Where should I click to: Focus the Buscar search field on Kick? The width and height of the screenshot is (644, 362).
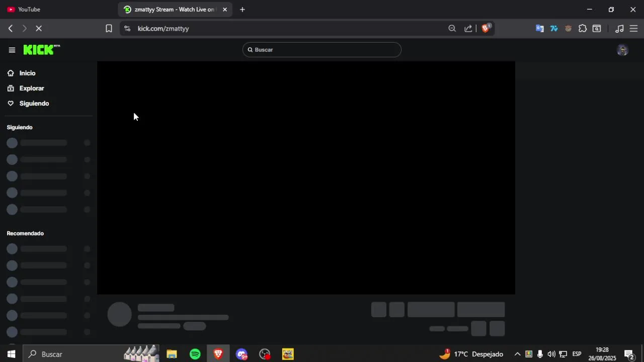coord(322,50)
